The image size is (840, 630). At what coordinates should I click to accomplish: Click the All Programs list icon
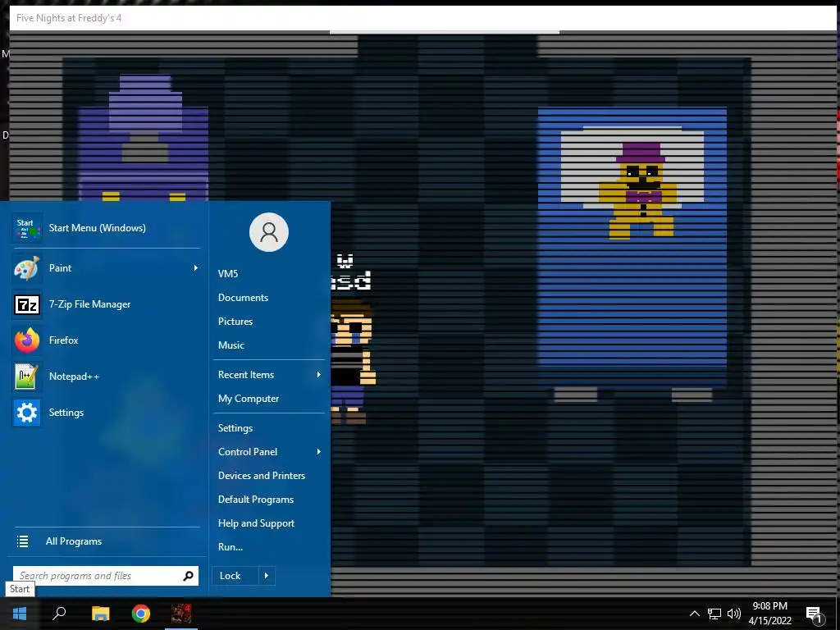pyautogui.click(x=22, y=541)
